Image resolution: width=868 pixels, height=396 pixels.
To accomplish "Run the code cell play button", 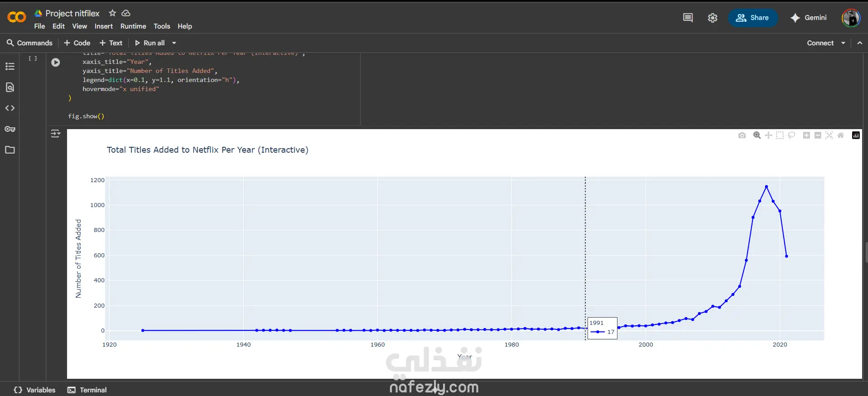I will [56, 63].
